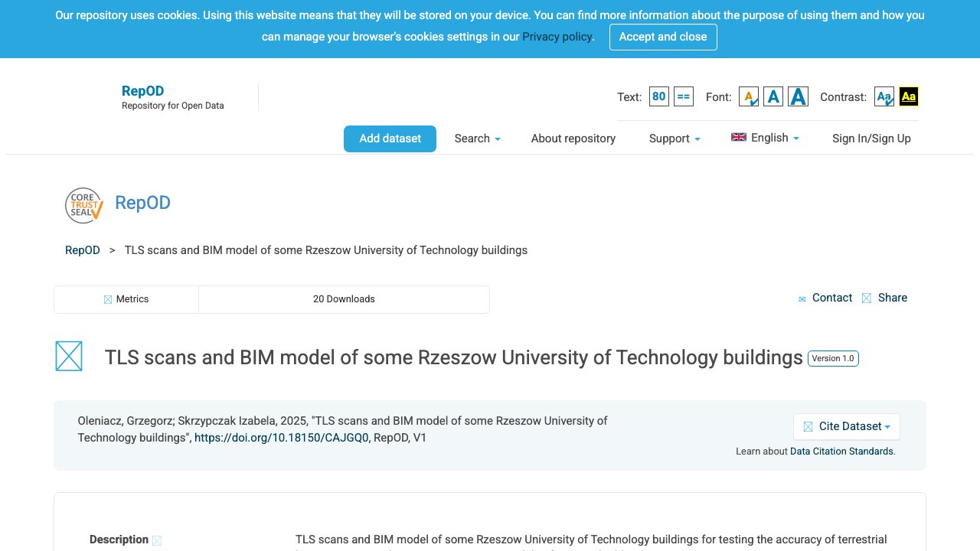This screenshot has width=980, height=551.
Task: Select the default contrast mode
Action: point(884,96)
